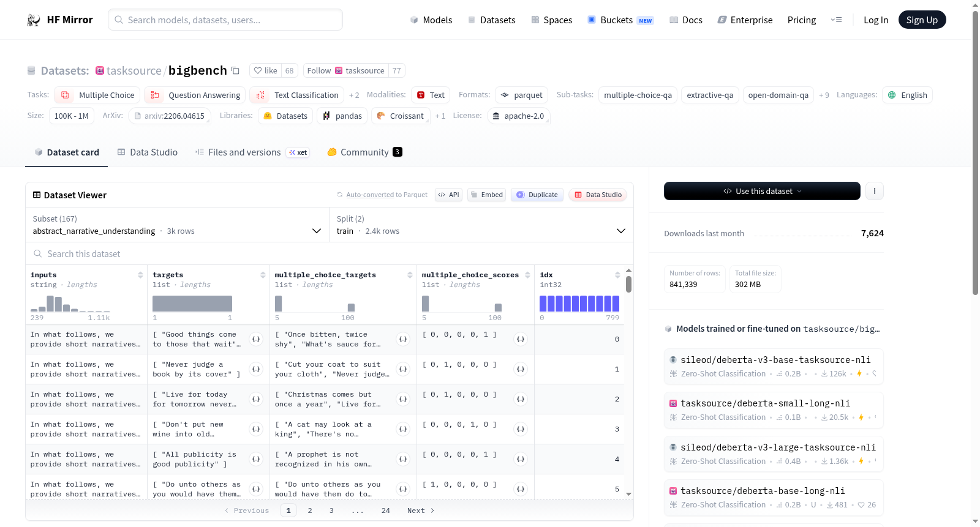Expand scores cell in row idx 0

pos(521,339)
